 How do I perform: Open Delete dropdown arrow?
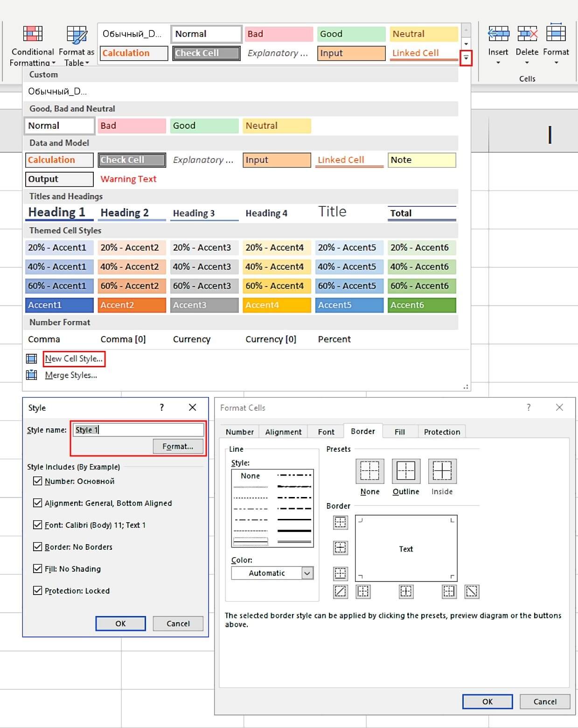(x=527, y=63)
